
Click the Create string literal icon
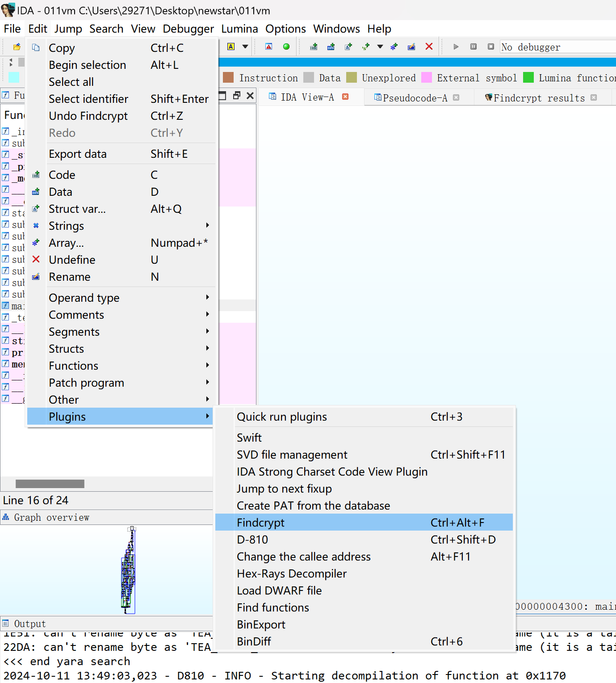[366, 46]
